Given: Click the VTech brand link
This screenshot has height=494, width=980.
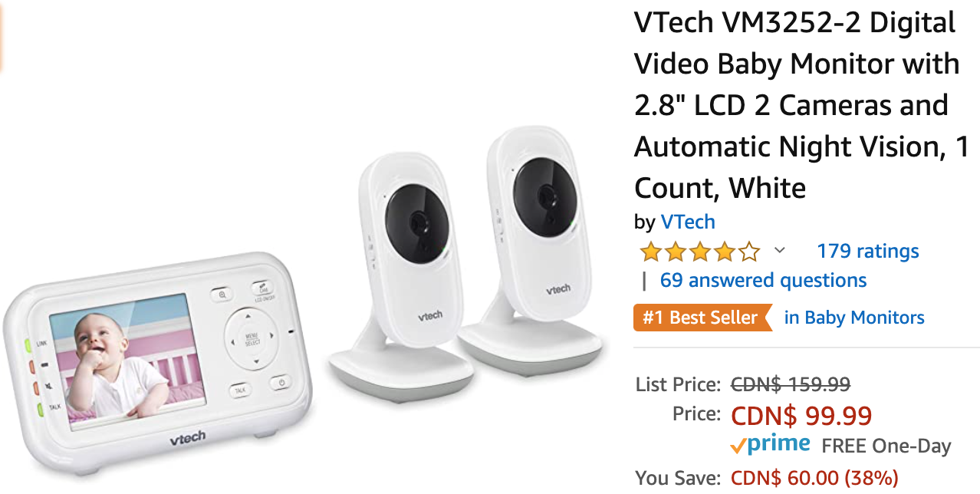Looking at the screenshot, I should [x=688, y=222].
